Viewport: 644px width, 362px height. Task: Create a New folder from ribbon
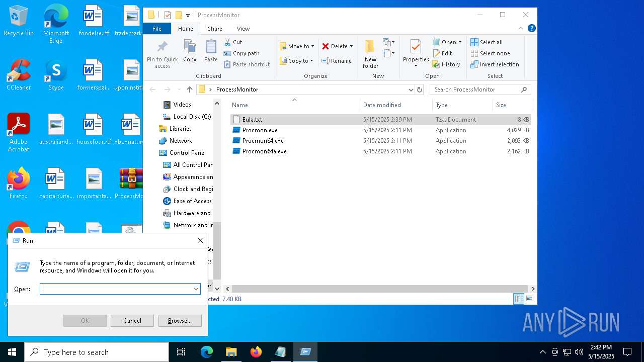pos(370,54)
